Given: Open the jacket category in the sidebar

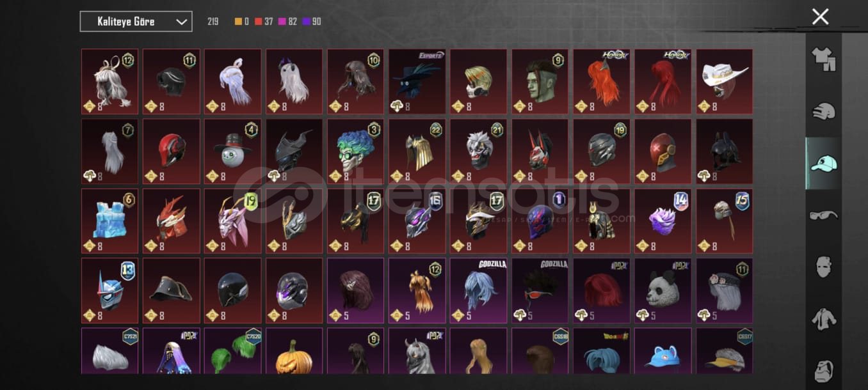Looking at the screenshot, I should 824,318.
